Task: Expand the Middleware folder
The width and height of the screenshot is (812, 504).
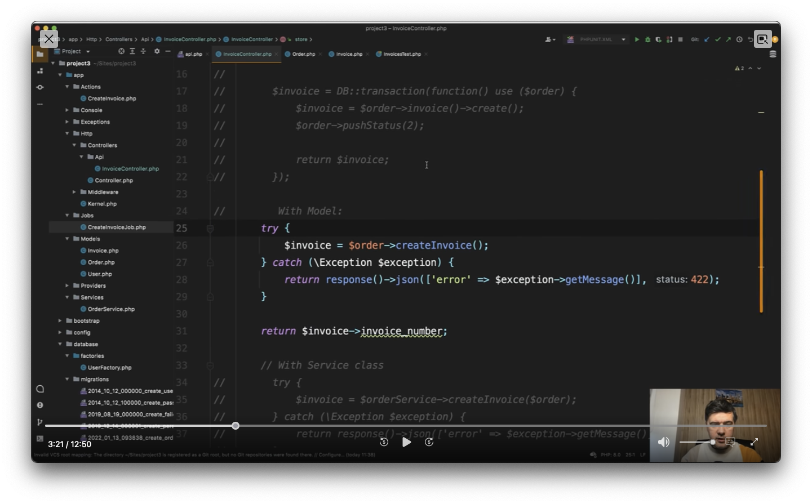Action: click(x=74, y=192)
